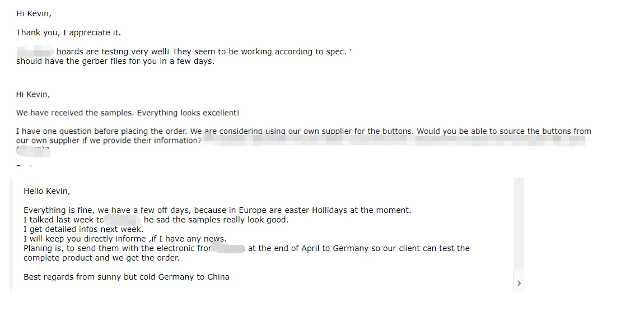Click the line "I will keep you directly informe"
This screenshot has height=311, width=644.
coord(125,239)
